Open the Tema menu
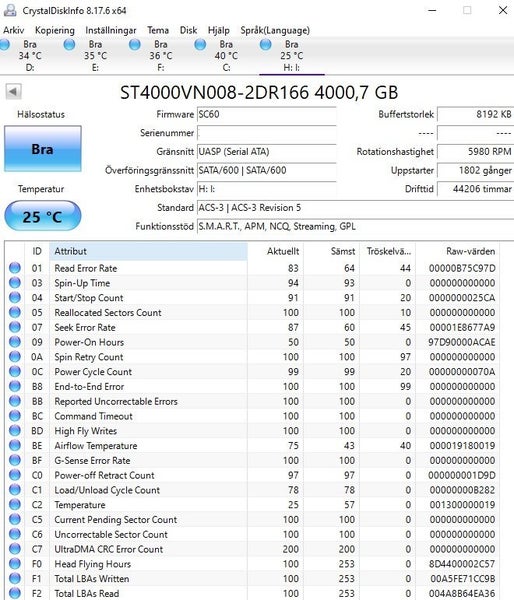 tap(158, 30)
